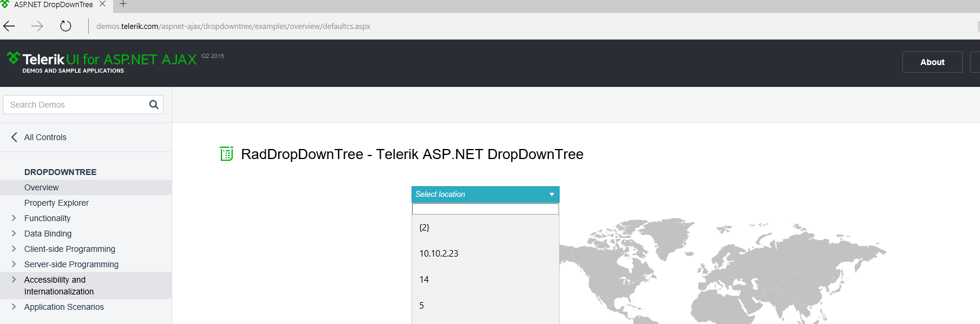
Task: Click the browser back arrow
Action: 9,26
